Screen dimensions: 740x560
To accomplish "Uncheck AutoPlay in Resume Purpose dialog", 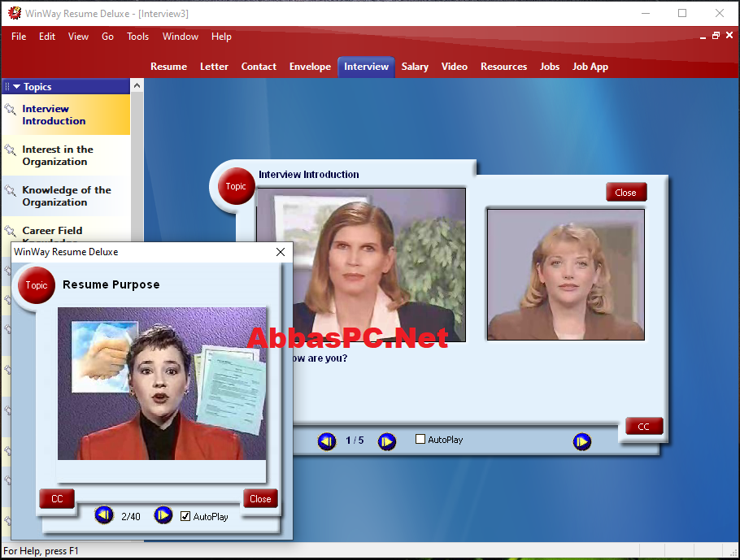I will [x=185, y=516].
